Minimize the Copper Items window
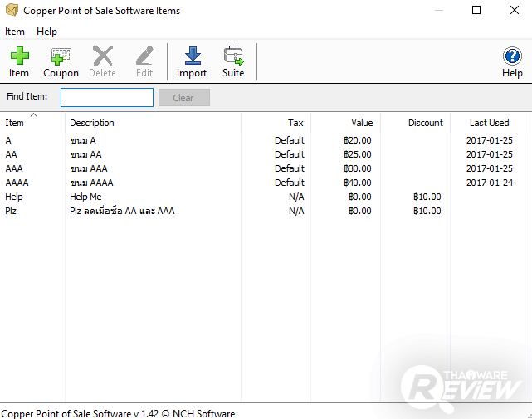The image size is (532, 419). [439, 10]
